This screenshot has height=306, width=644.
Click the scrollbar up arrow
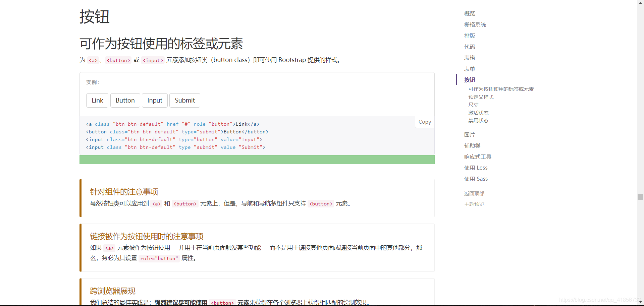coord(641,3)
